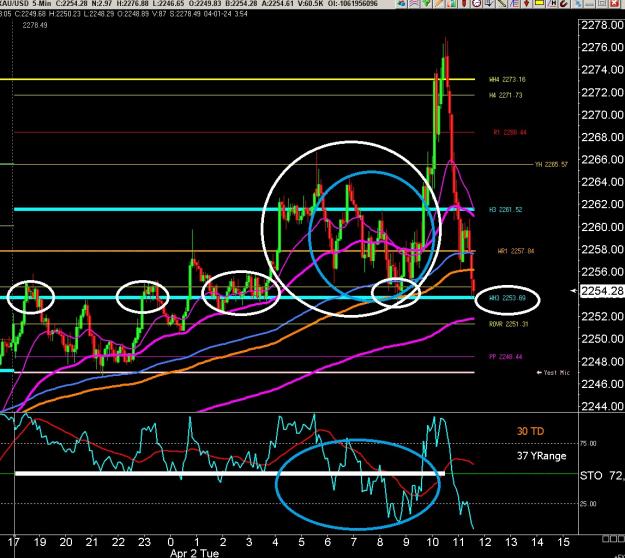The image size is (625, 558).
Task: Click the red oval marker toolbar icon
Action: [464, 4]
